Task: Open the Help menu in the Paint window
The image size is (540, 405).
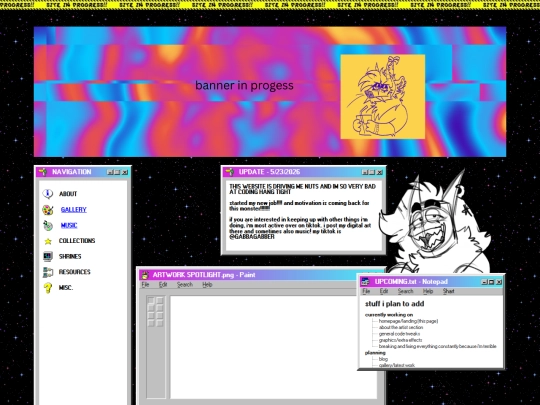Action: pos(207,285)
